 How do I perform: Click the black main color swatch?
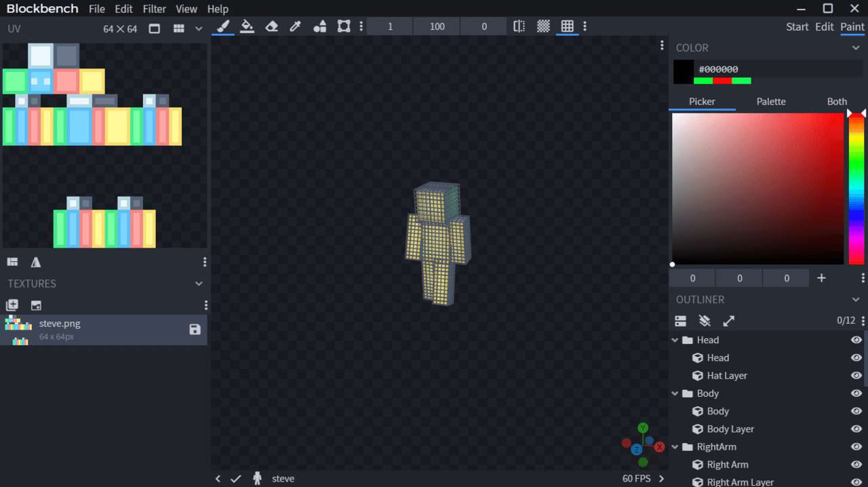tap(684, 72)
